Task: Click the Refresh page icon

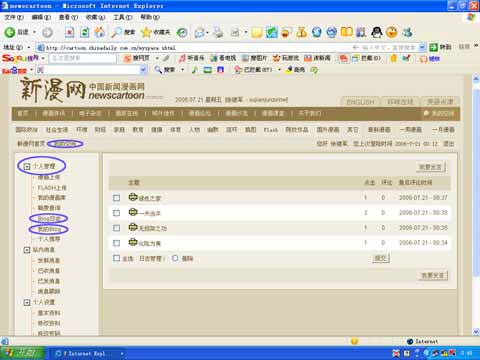Action: (x=85, y=32)
